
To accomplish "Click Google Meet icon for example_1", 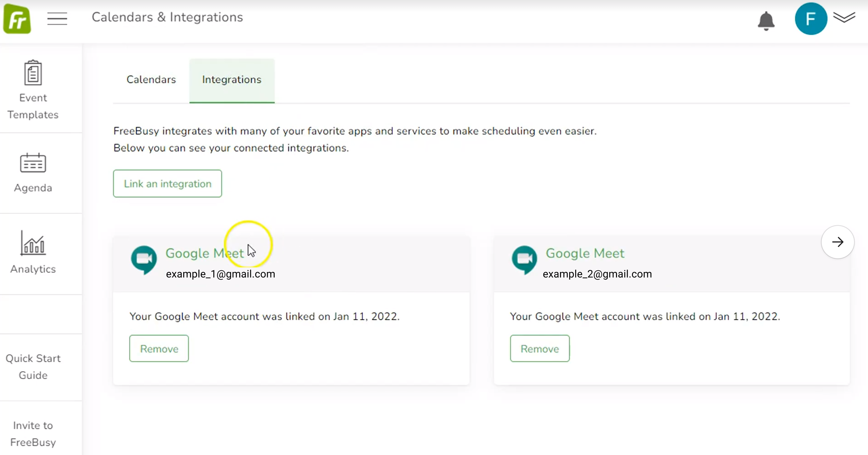I will [144, 260].
